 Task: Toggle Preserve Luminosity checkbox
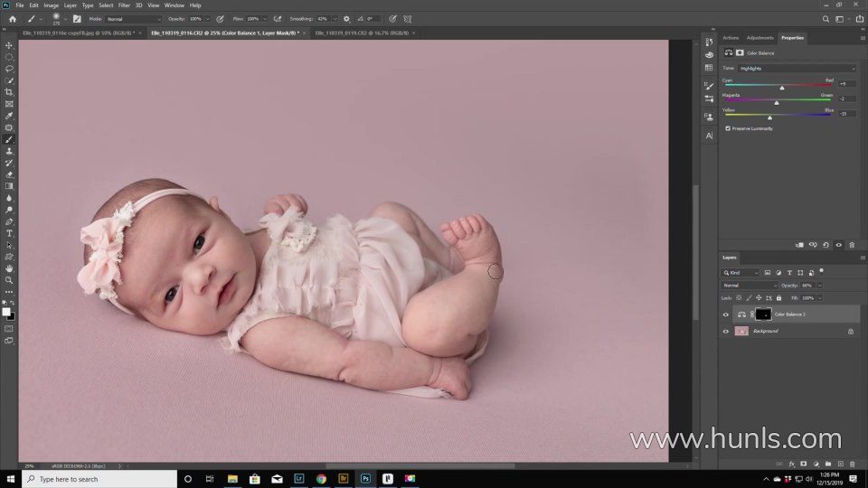(728, 128)
